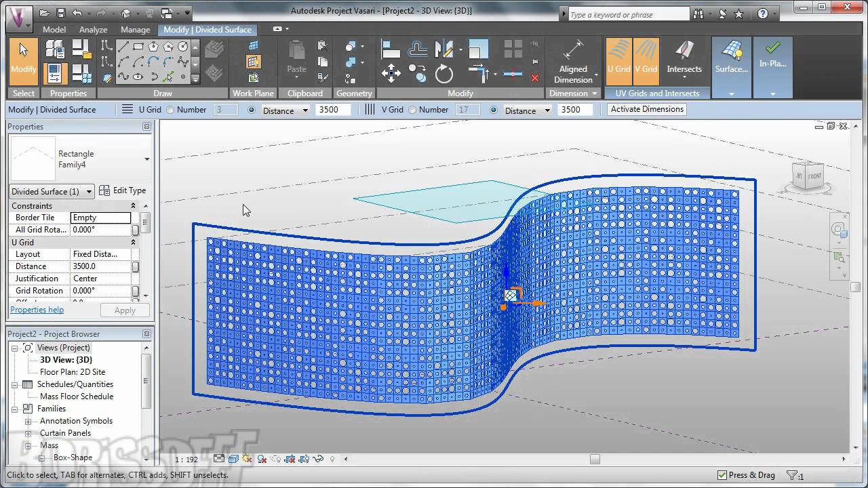
Task: Click the Visual Style cube icon in view bar
Action: tap(233, 459)
